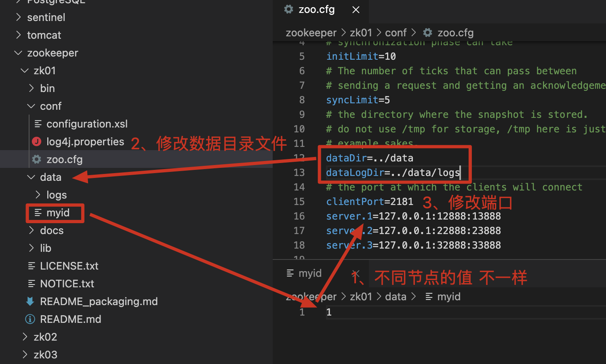The image size is (606, 364).
Task: Click line number 15 in gutter
Action: (299, 201)
